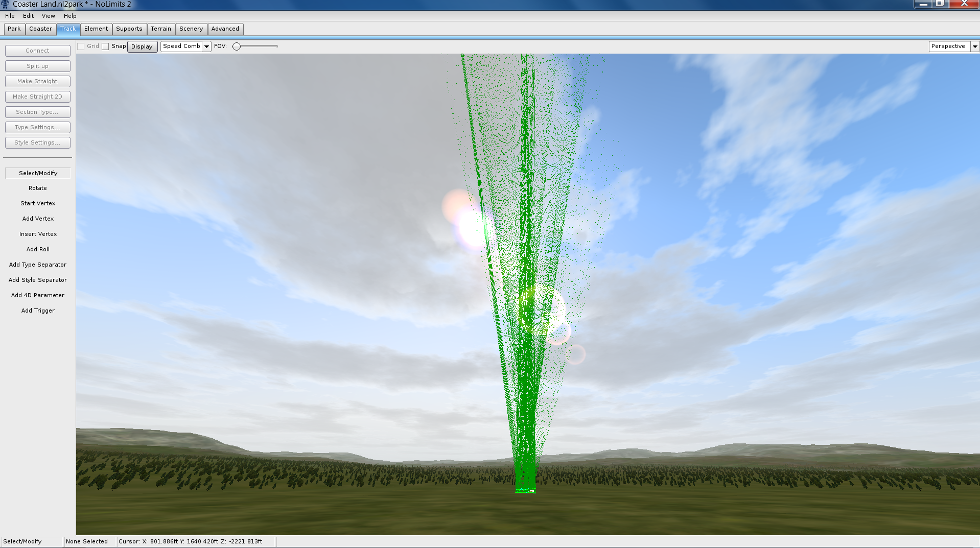
Task: Toggle the Display button
Action: [x=142, y=46]
